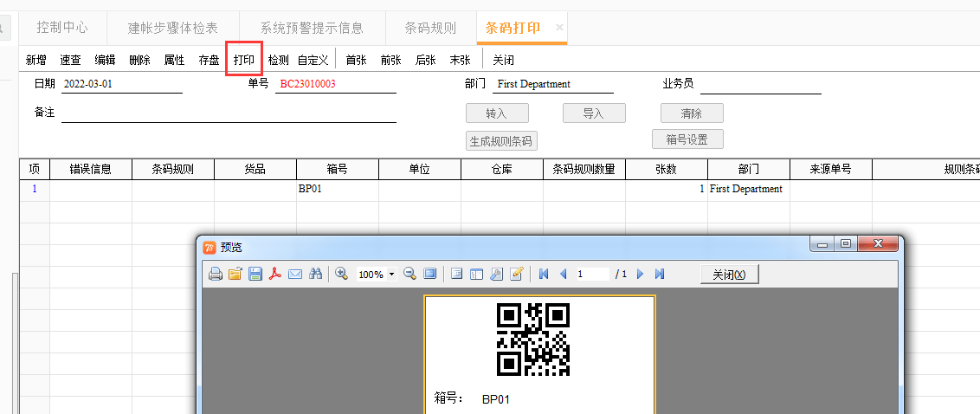The width and height of the screenshot is (980, 414).
Task: Click 打印 in the toolbar
Action: click(244, 60)
